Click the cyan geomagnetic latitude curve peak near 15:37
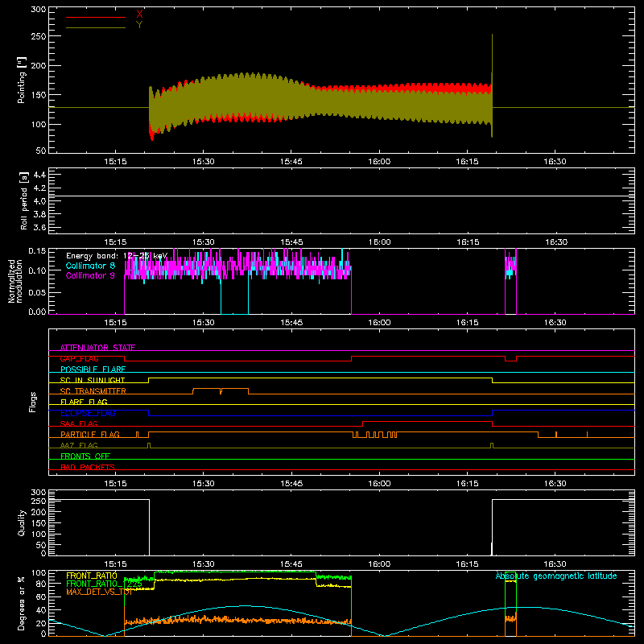644x644 pixels. coord(245,605)
